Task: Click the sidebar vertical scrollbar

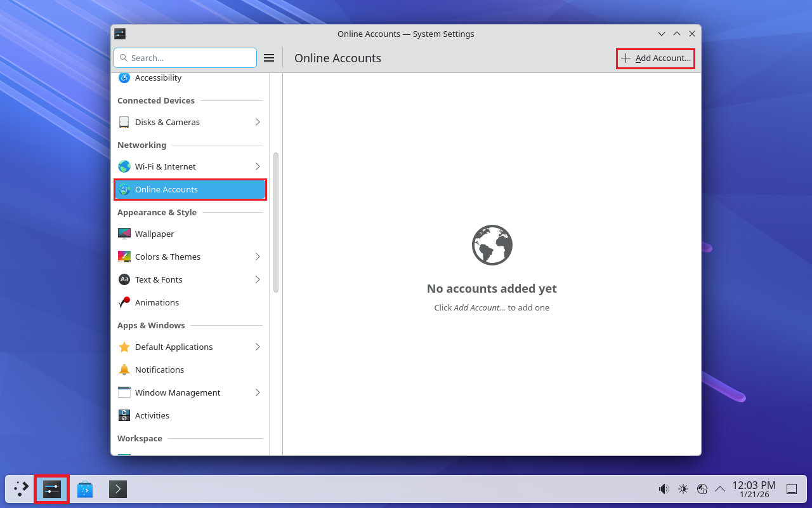Action: click(x=276, y=222)
